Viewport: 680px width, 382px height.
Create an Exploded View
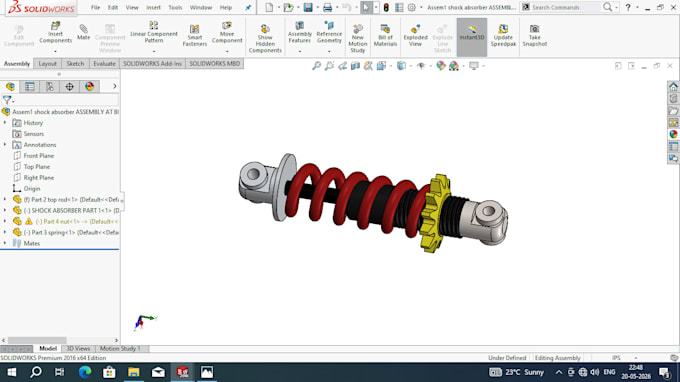[415, 35]
